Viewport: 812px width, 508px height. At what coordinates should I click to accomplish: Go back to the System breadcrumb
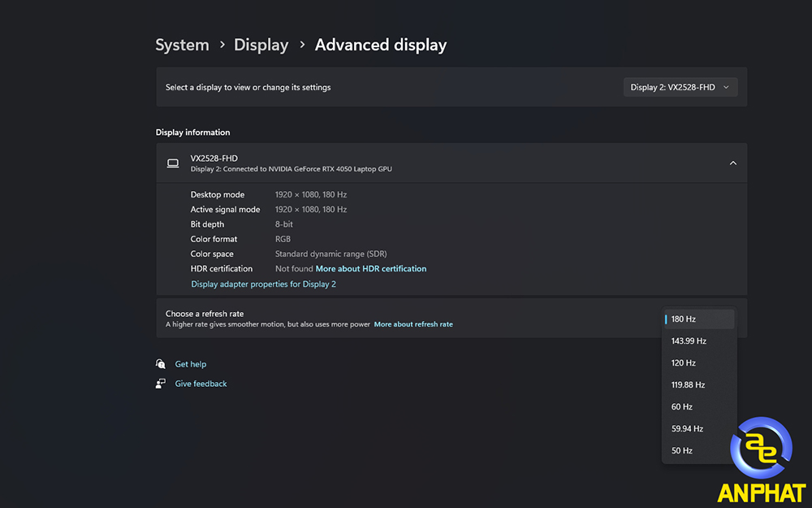(182, 46)
